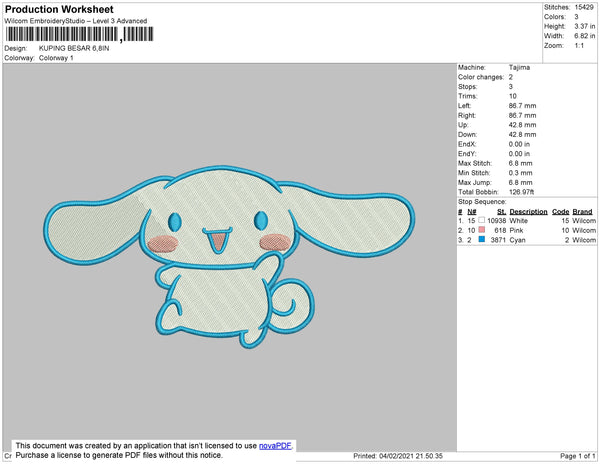Click the barcode under the title
The height and width of the screenshot is (464, 600).
point(79,34)
